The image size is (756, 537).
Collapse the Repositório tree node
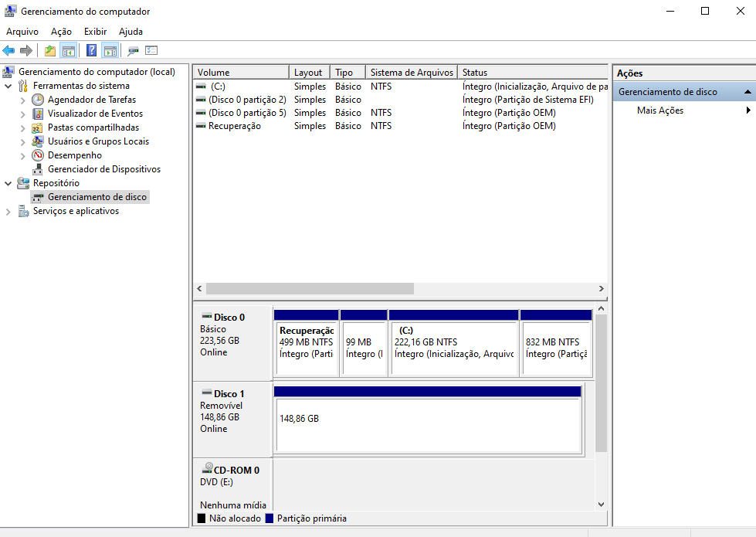pyautogui.click(x=8, y=183)
